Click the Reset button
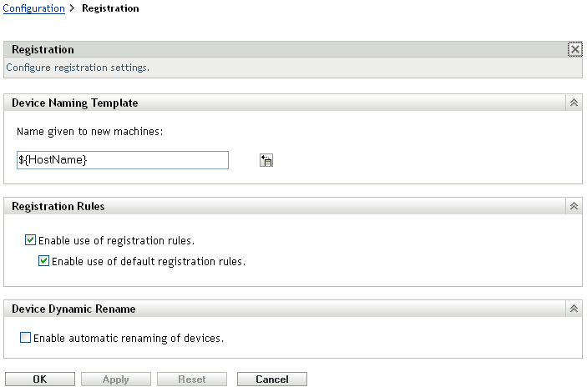This screenshot has height=392, width=587. (192, 379)
